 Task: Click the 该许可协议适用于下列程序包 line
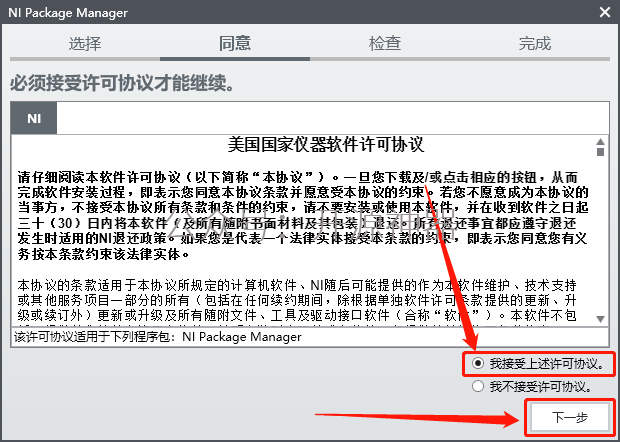coord(158,337)
